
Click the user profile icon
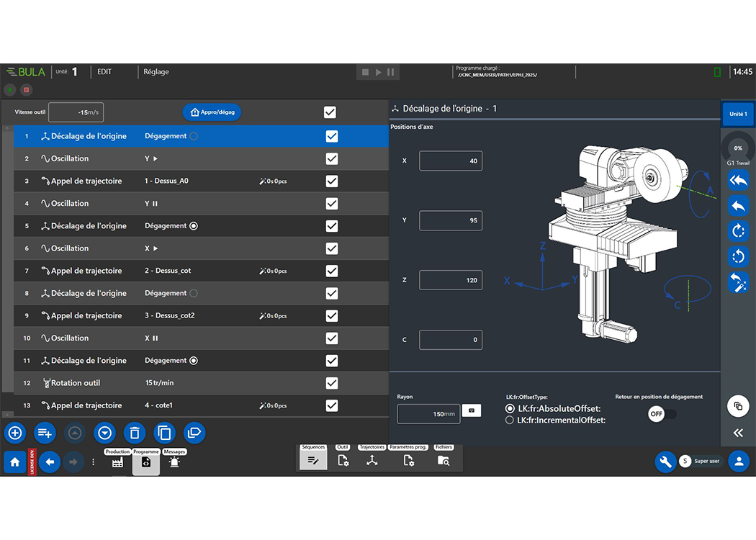[738, 462]
